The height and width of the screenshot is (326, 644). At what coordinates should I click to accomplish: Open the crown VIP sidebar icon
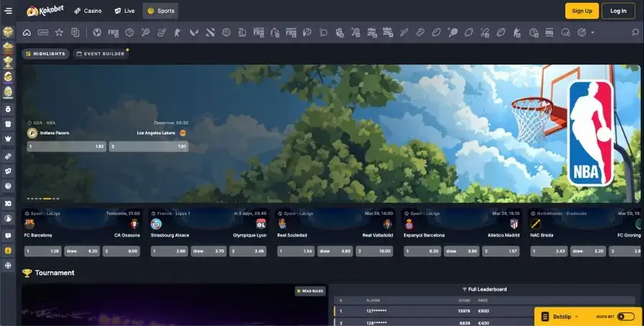pos(8,139)
